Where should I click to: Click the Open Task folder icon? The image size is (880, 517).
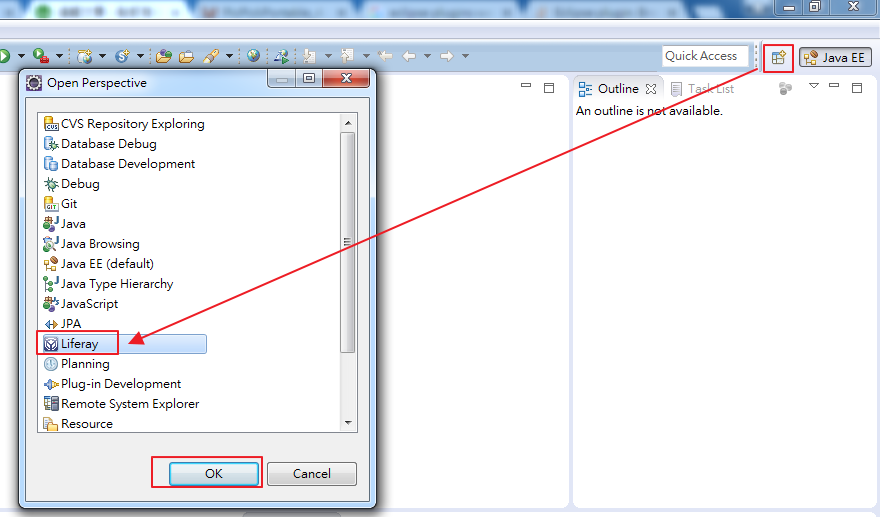(x=186, y=56)
